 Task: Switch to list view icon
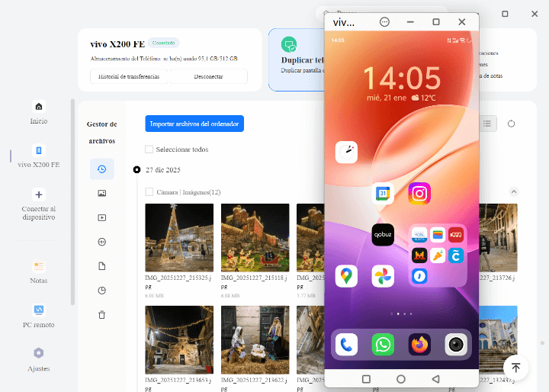487,124
